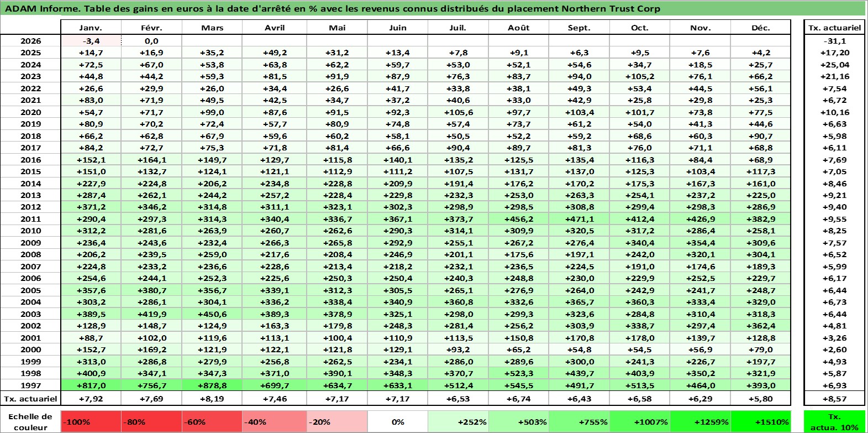The width and height of the screenshot is (868, 433).
Task: Pick the -100% red color swatch
Action: [91, 421]
